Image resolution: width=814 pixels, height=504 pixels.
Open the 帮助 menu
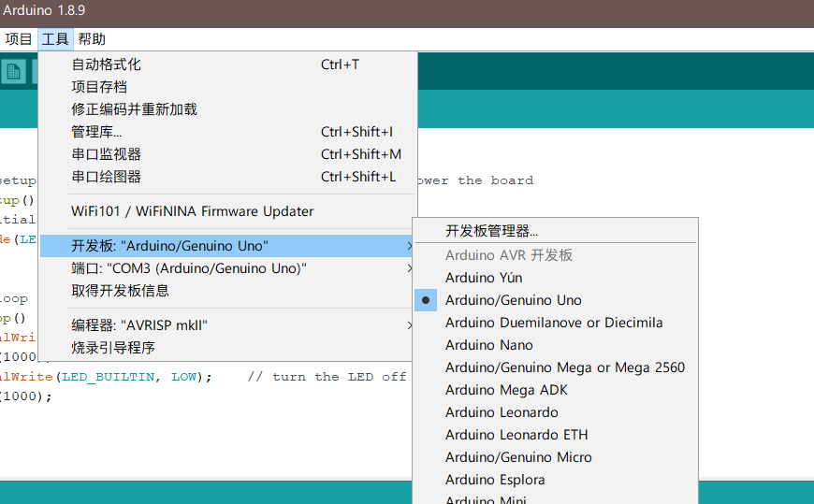[x=92, y=39]
